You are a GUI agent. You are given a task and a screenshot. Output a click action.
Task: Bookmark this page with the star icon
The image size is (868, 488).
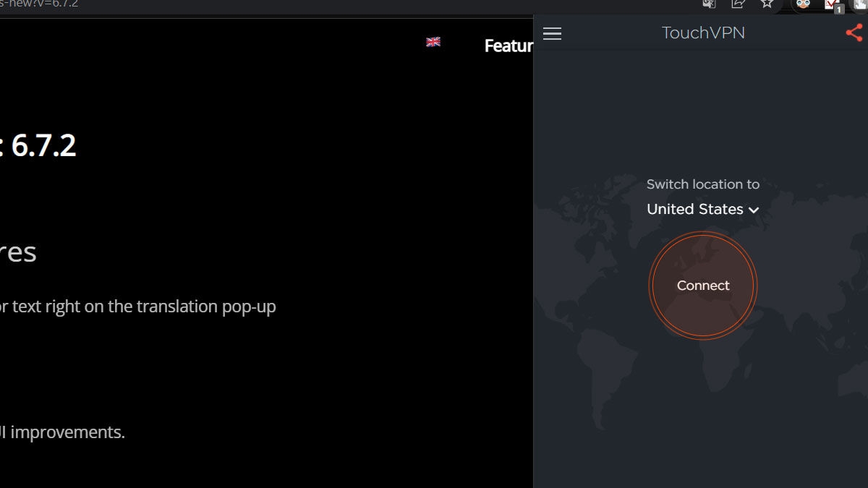click(x=767, y=4)
